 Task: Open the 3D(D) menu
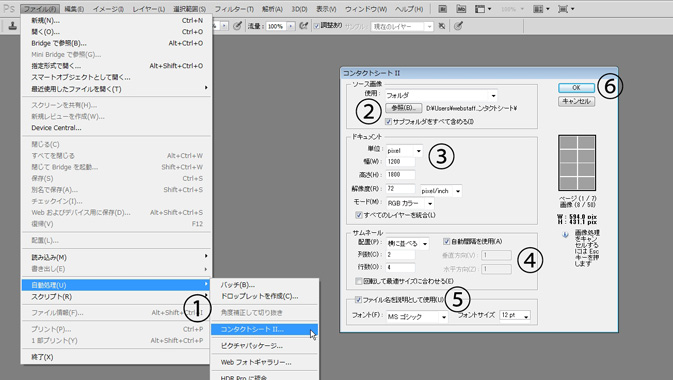point(300,9)
